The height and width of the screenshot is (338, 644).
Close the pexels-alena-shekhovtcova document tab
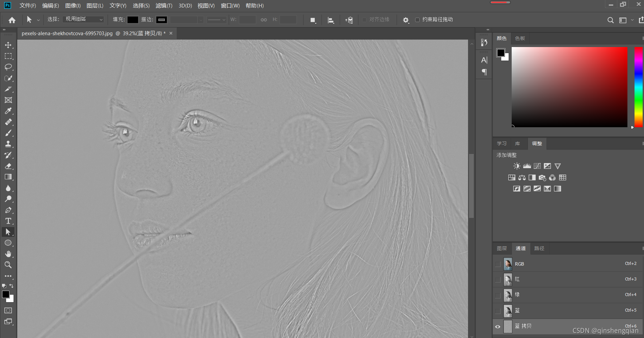point(171,33)
